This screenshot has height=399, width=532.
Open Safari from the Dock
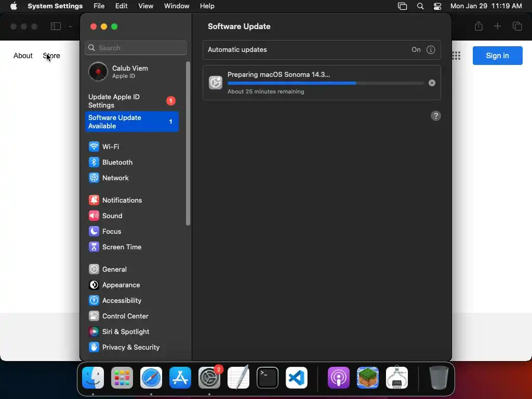click(x=151, y=378)
